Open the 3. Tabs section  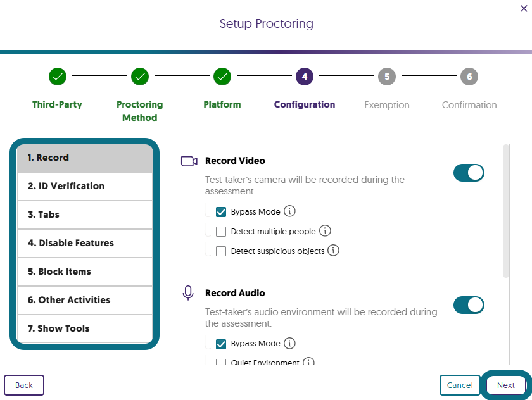(85, 215)
